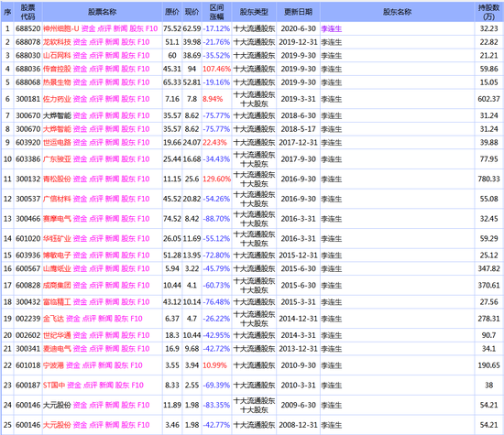Open red stock name link in row 8

coord(57,129)
